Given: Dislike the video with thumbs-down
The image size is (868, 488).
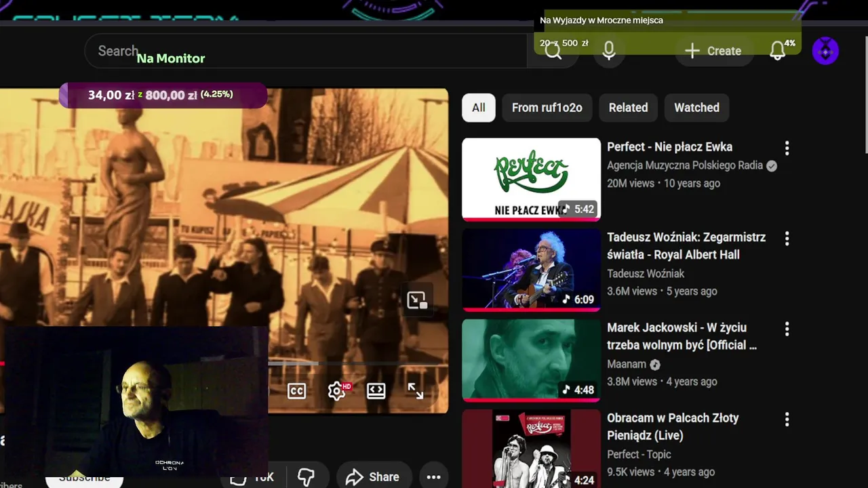Looking at the screenshot, I should click(x=307, y=477).
